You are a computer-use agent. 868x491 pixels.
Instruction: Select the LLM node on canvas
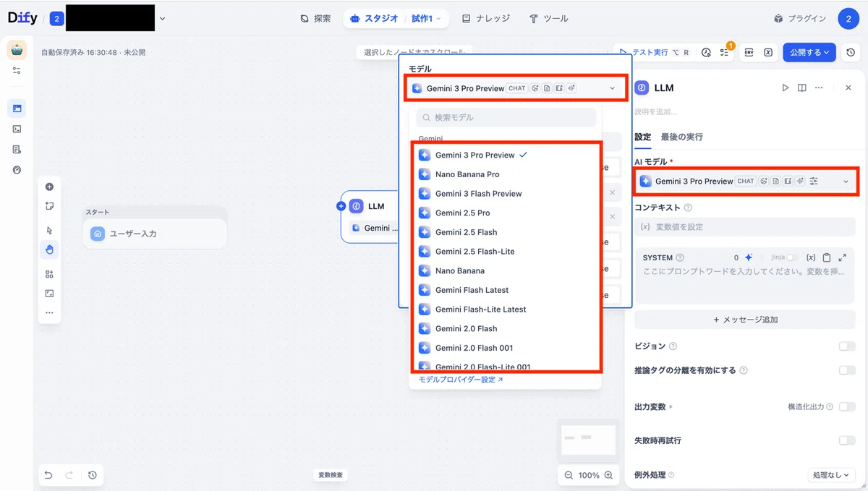click(x=370, y=216)
